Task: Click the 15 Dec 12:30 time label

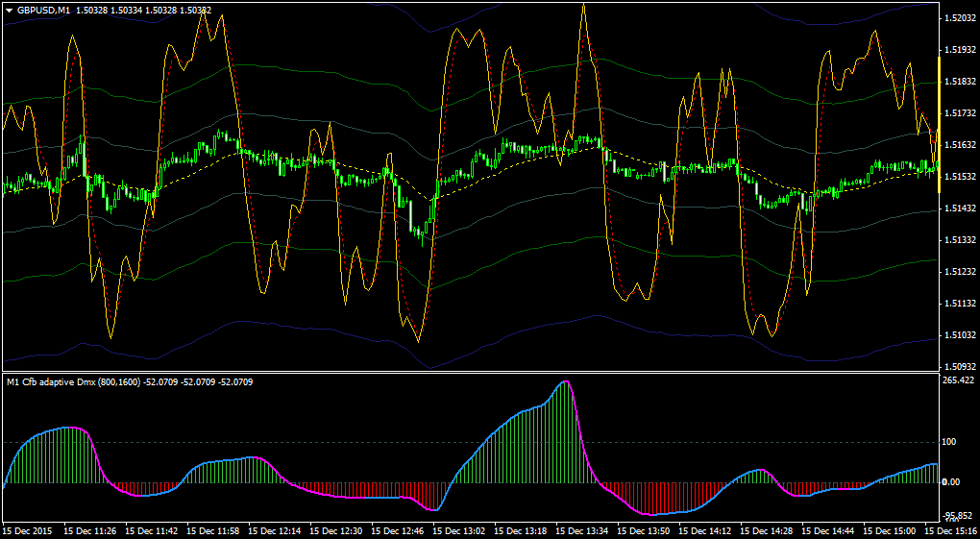Action: tap(337, 530)
